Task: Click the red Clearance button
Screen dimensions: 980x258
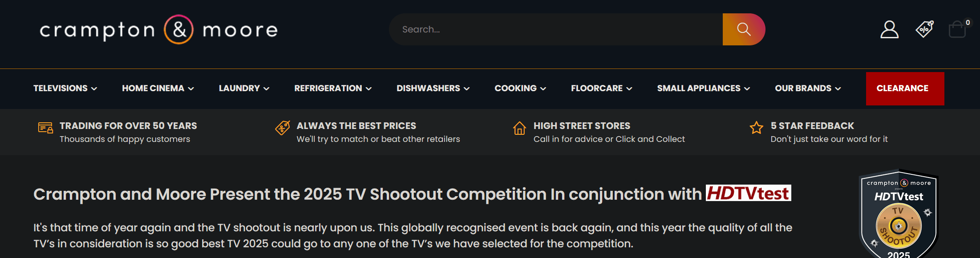Action: coord(904,89)
